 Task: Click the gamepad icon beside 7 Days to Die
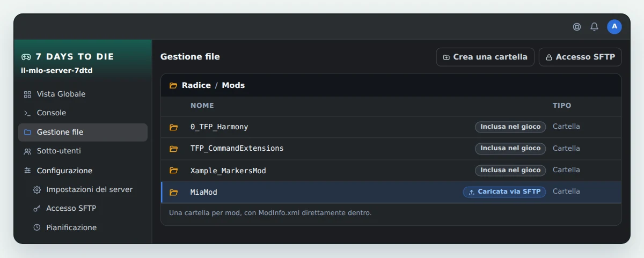point(26,57)
